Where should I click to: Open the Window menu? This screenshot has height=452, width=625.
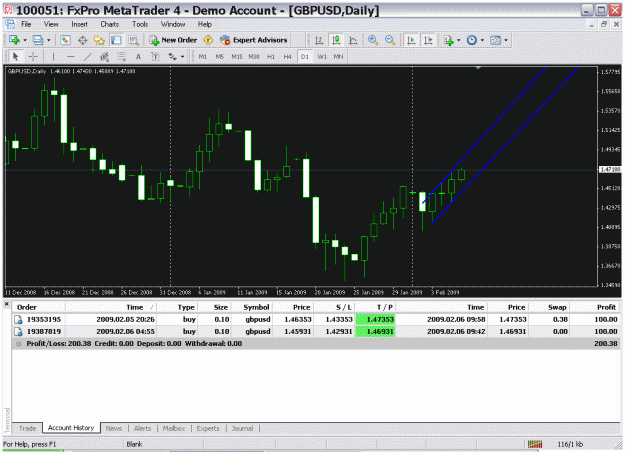tap(173, 24)
